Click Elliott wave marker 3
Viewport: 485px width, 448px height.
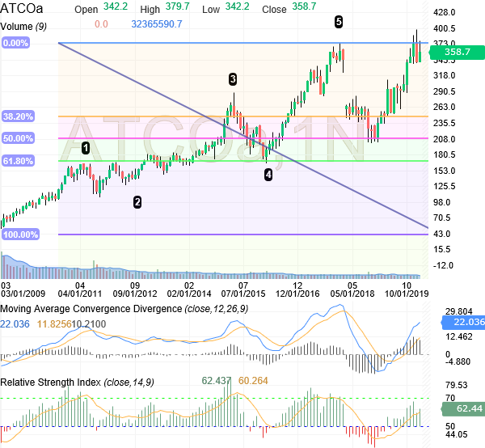[x=233, y=79]
